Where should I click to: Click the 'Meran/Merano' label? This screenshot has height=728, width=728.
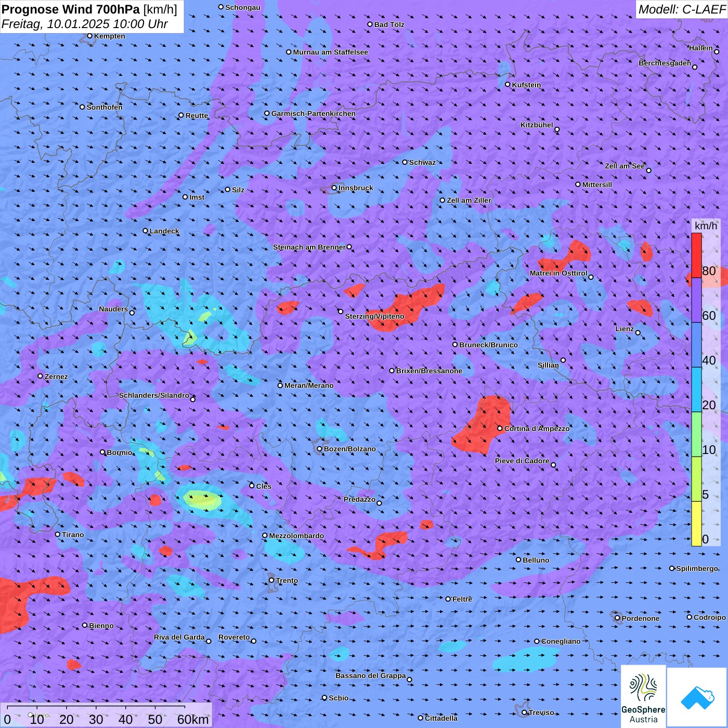(x=309, y=385)
